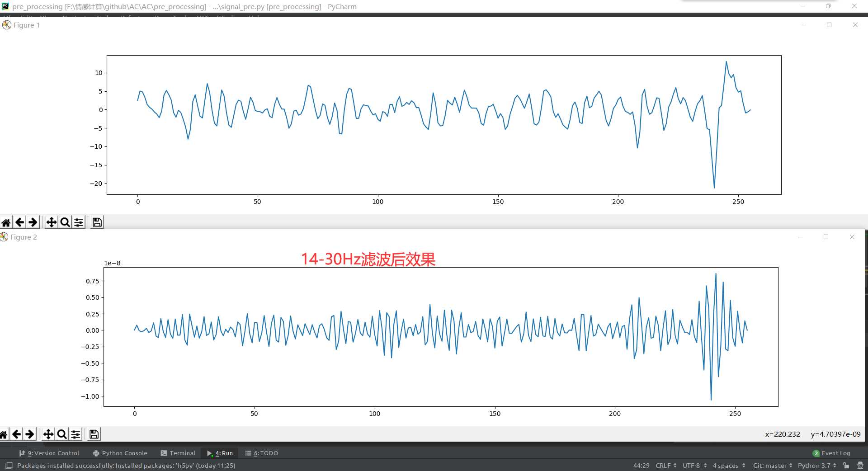868x471 pixels.
Task: Reset Figure 1 view with Home icon
Action: coord(6,222)
